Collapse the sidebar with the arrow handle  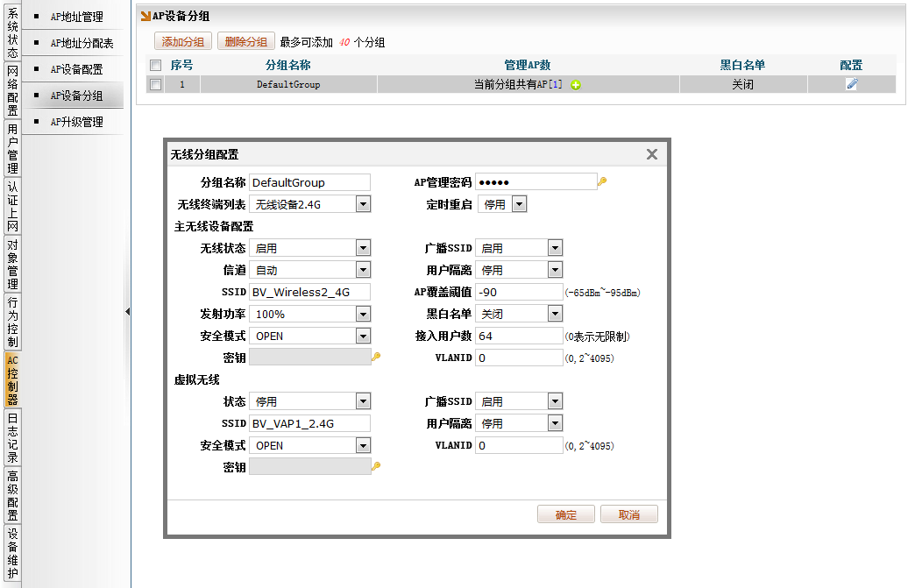(127, 312)
